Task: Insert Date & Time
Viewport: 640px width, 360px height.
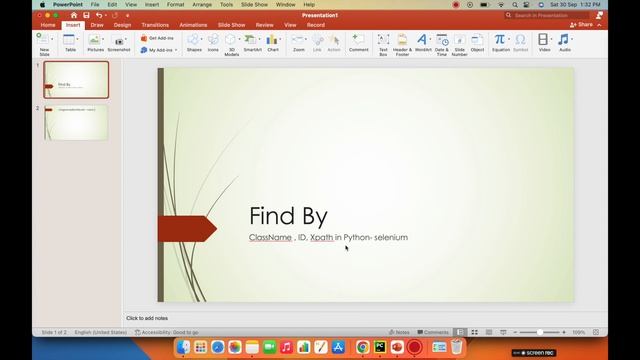Action: pyautogui.click(x=442, y=45)
